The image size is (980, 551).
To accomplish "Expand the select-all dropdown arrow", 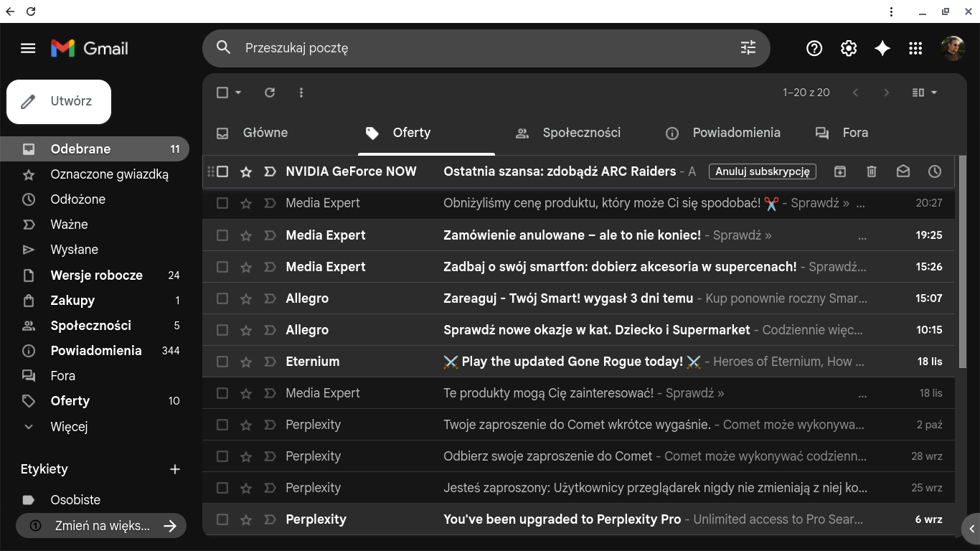I will point(239,93).
